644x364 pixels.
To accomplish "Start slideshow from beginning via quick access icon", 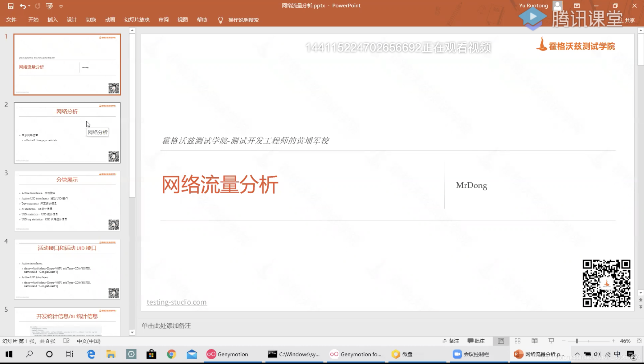I will pos(49,5).
